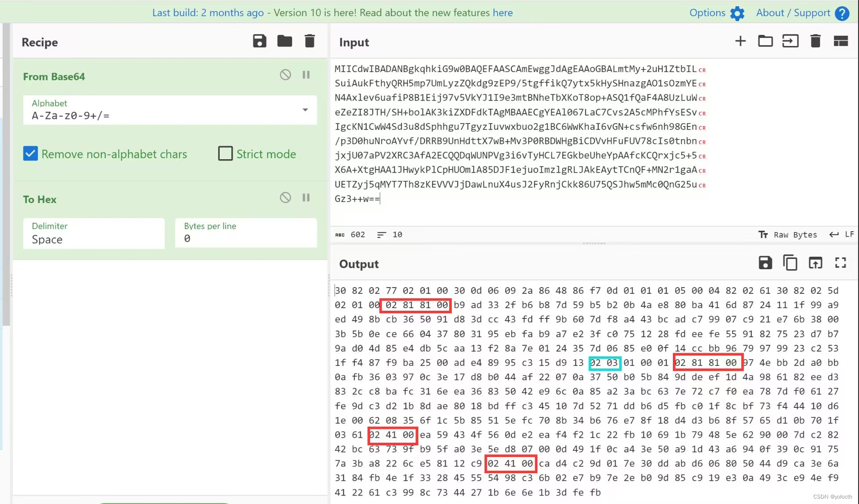Click the input lines count 10
Viewport: 859px width, 504px height.
coord(390,235)
